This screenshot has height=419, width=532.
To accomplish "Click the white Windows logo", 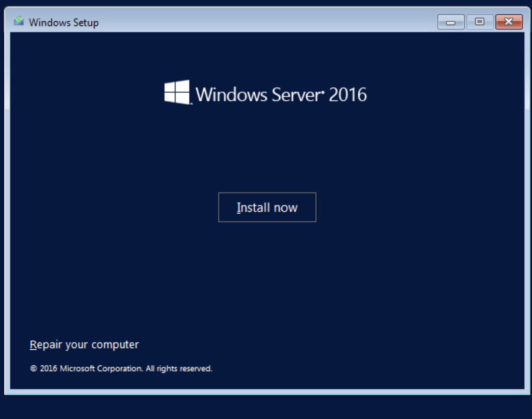I will coord(177,92).
